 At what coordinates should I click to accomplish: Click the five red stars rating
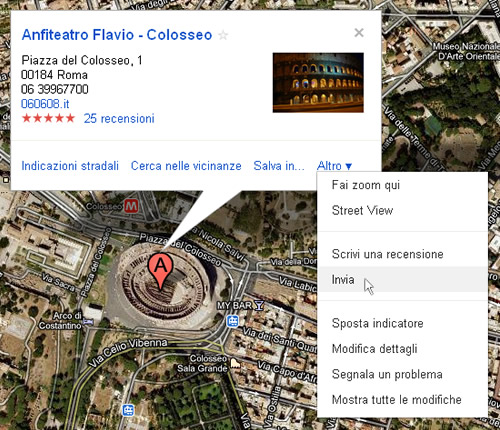click(48, 118)
